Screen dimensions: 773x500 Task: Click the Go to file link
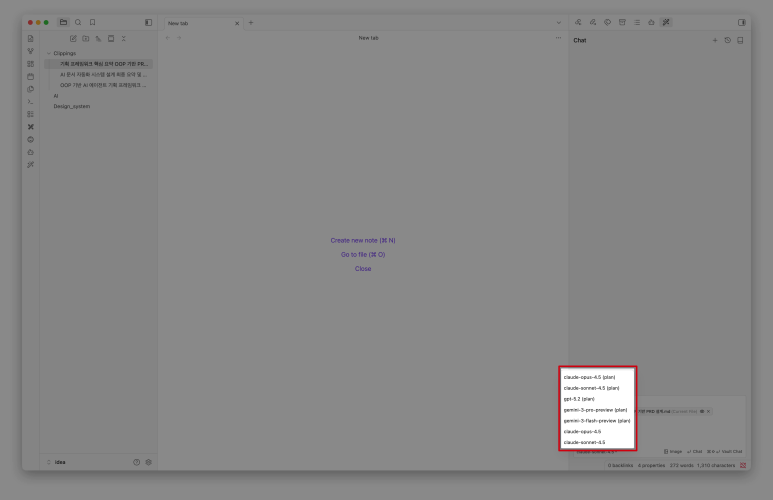[363, 254]
